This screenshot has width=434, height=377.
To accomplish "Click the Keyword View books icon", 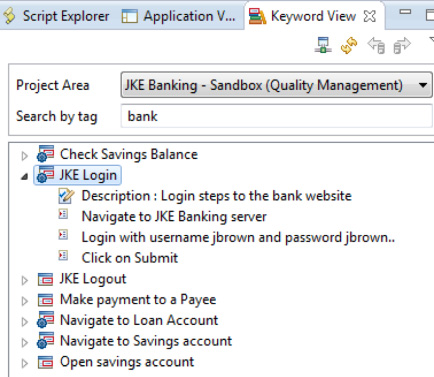I will click(257, 16).
